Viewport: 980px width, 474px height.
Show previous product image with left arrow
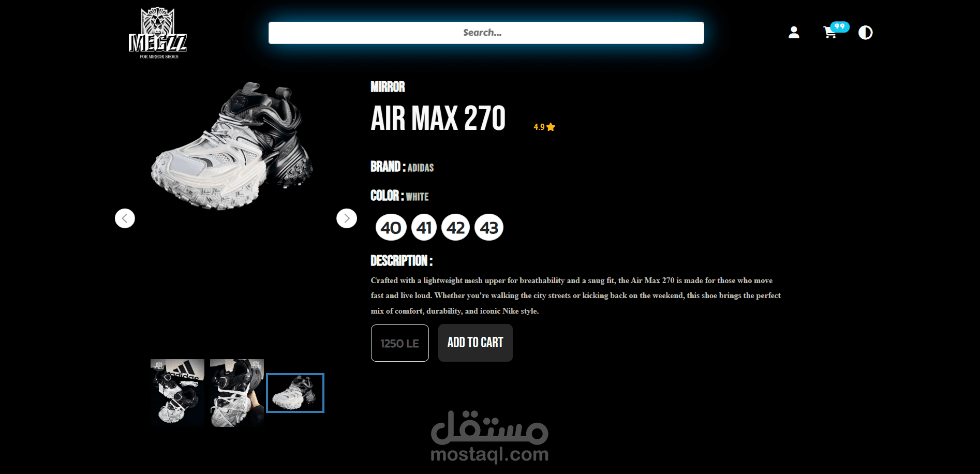125,218
